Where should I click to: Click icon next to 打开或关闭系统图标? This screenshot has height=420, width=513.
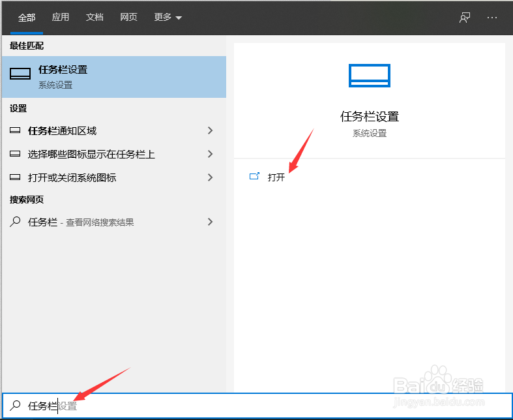pyautogui.click(x=15, y=177)
